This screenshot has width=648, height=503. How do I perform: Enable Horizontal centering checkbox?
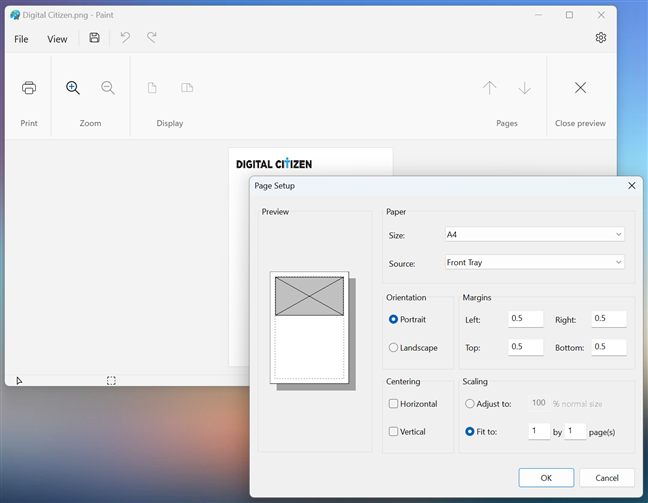click(x=393, y=404)
